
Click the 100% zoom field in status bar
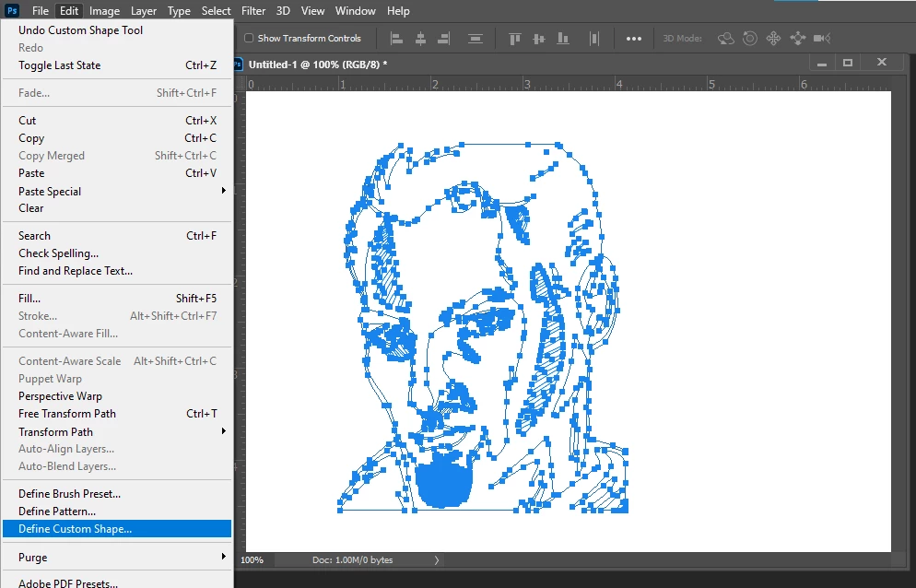tap(252, 560)
